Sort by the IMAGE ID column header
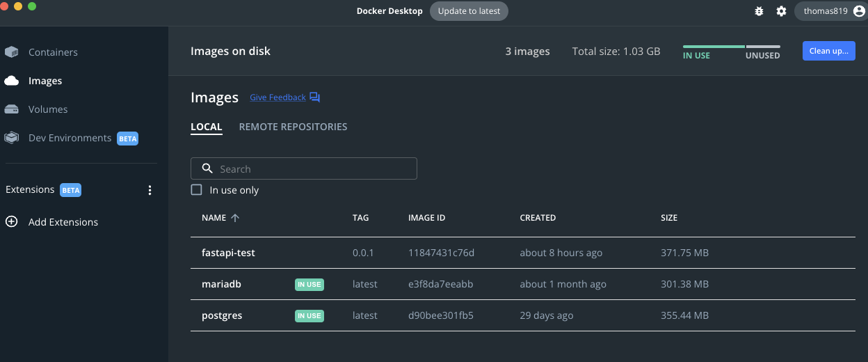 tap(426, 218)
